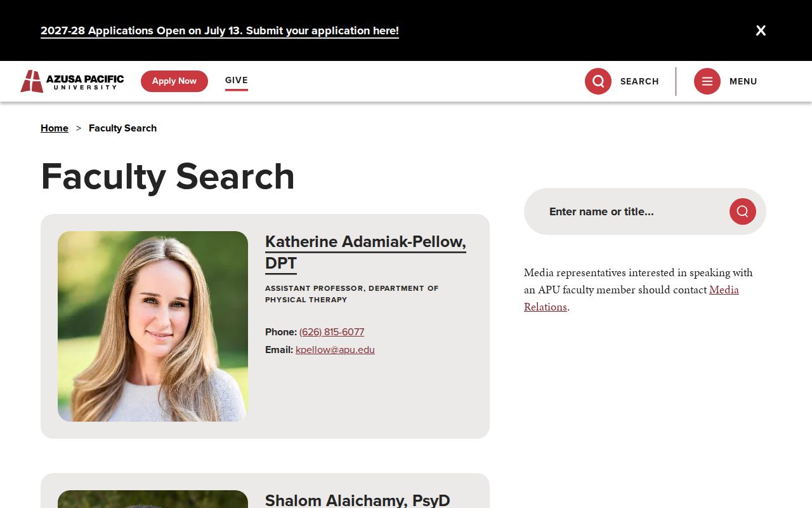Submit faculty search with red magnifier button

tap(743, 211)
